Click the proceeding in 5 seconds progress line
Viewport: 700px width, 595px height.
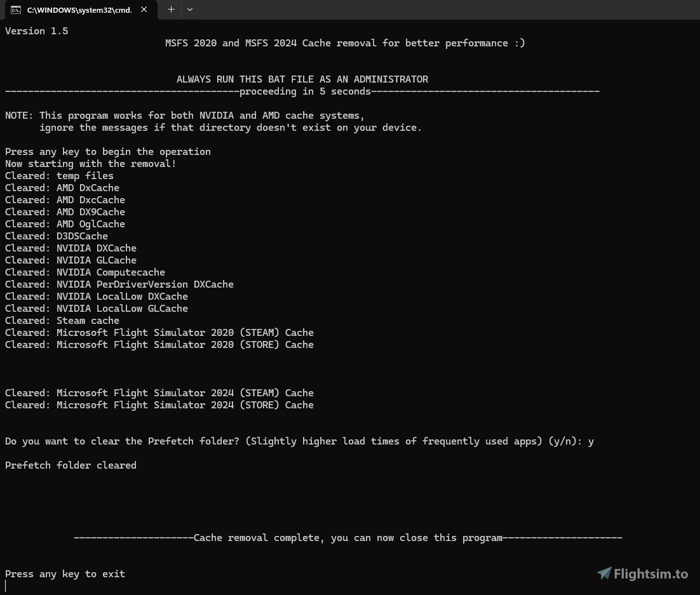[x=302, y=91]
